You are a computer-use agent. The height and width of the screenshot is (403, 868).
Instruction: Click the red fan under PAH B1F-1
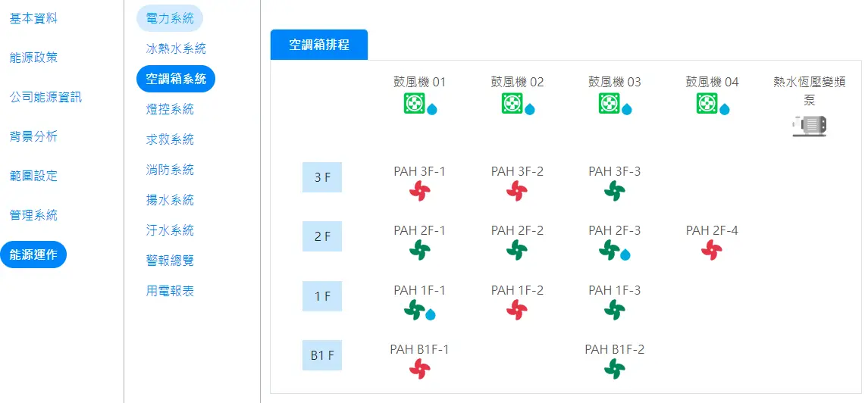(x=420, y=369)
